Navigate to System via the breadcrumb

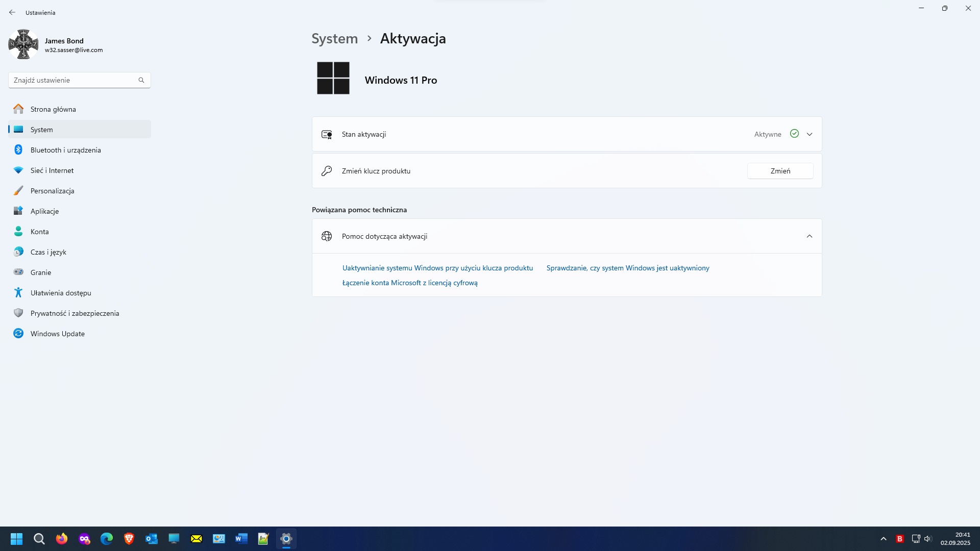pos(335,39)
